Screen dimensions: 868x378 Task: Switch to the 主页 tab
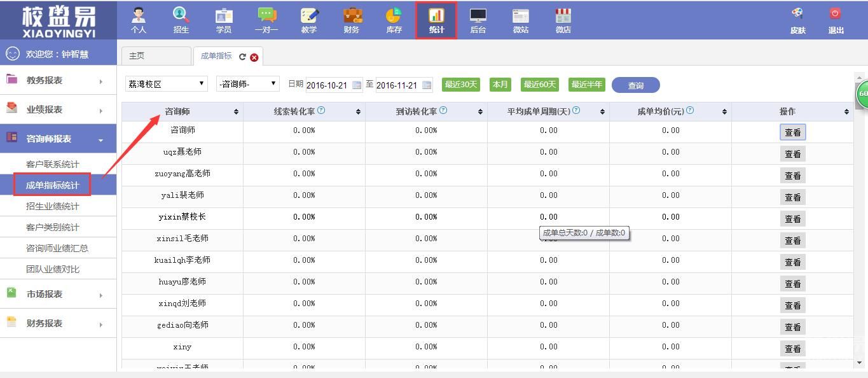156,56
